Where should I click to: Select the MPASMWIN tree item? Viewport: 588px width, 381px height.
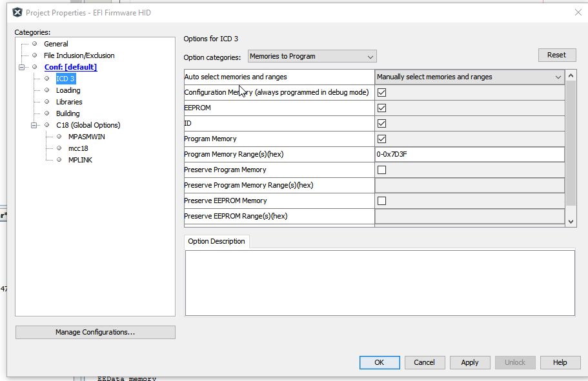pos(86,137)
